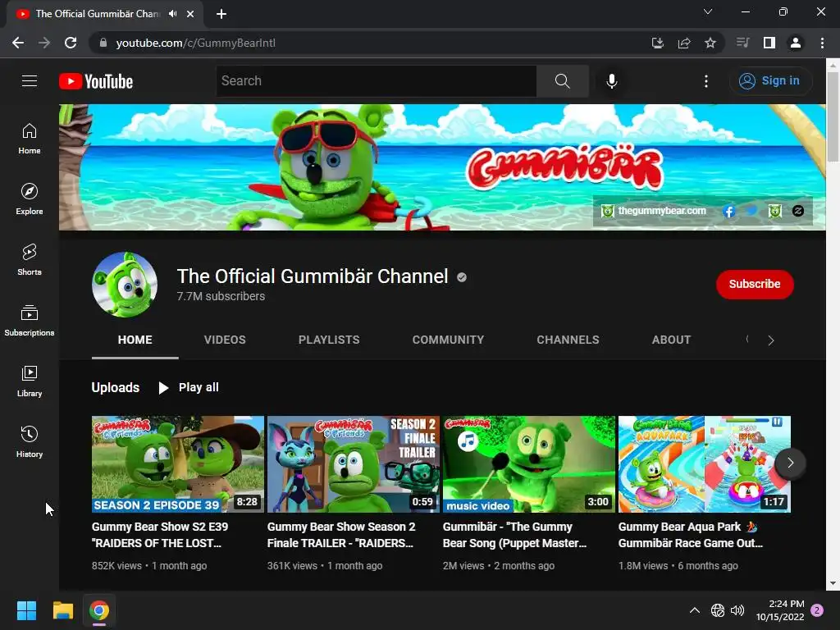
Task: Open History in sidebar
Action: (x=30, y=441)
